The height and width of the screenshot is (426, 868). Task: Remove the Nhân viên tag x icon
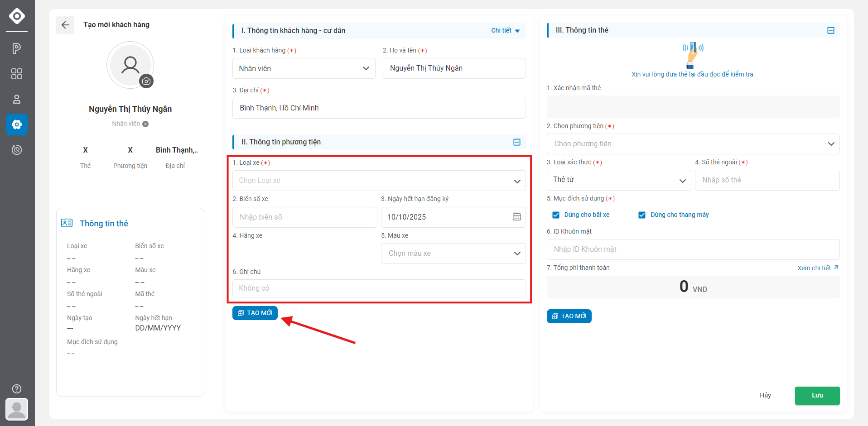[145, 124]
